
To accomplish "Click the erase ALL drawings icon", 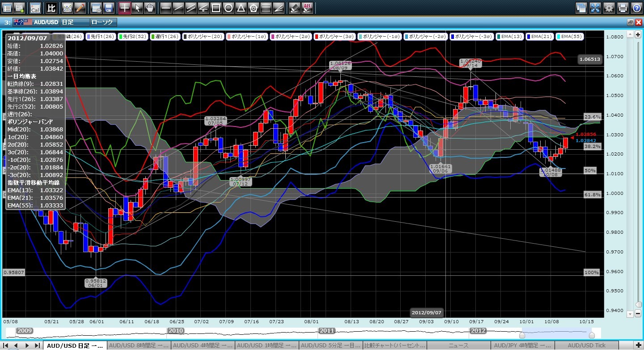I will coord(308,8).
